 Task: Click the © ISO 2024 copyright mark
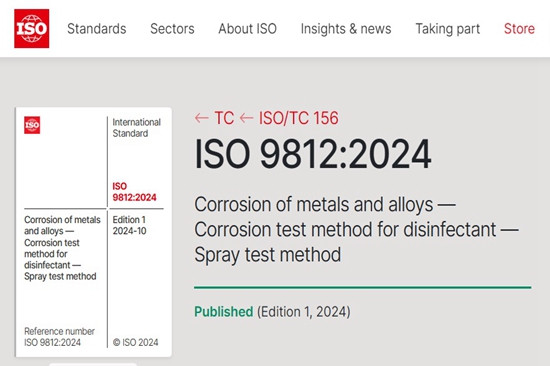coord(135,342)
